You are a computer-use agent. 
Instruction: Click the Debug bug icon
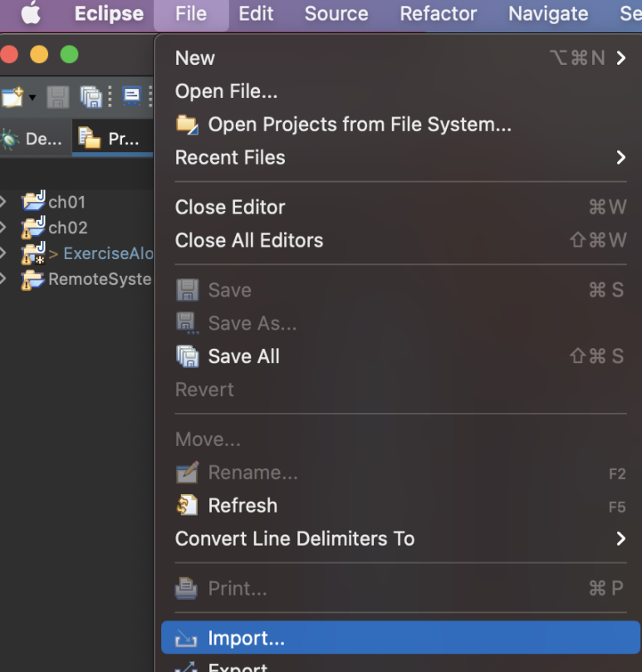pos(9,140)
